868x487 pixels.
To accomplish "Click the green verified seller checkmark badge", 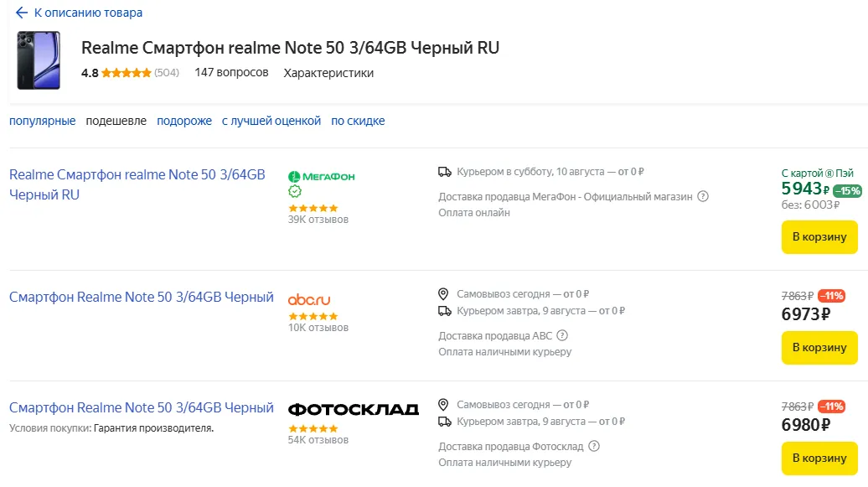I will tap(294, 191).
